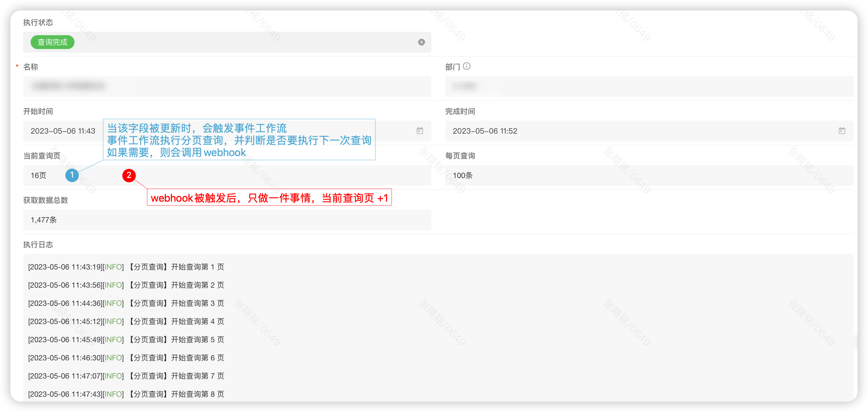Click the 查询完成 green status tag
868x412 pixels.
(x=52, y=42)
